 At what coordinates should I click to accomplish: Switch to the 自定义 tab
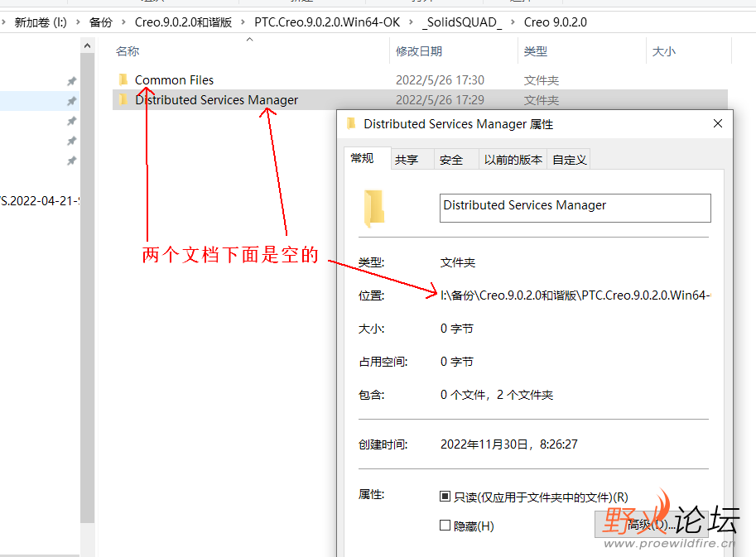(x=570, y=160)
